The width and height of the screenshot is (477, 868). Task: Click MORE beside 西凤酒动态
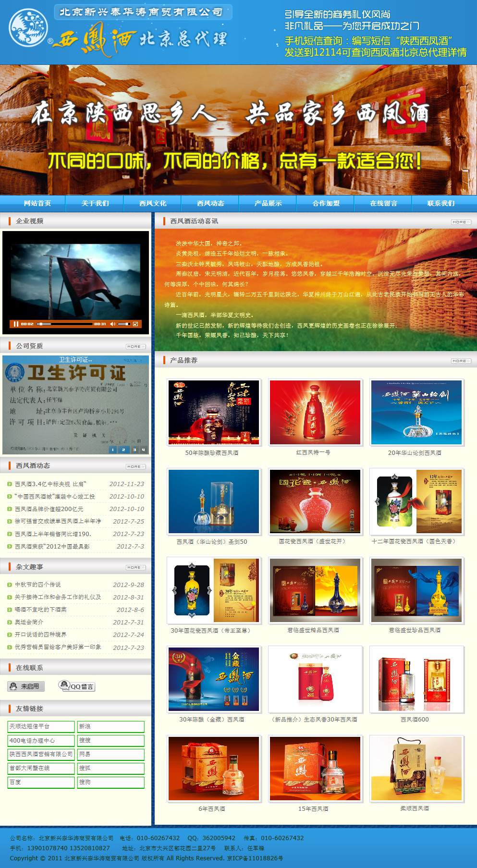pos(136,466)
